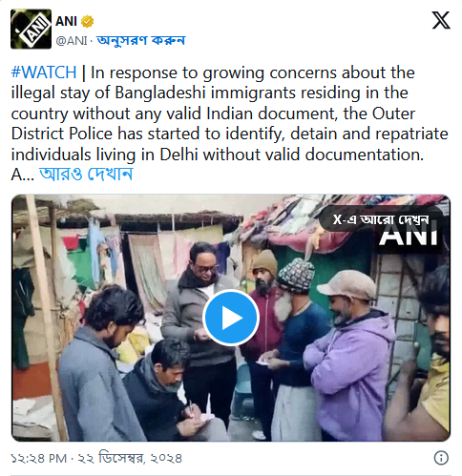Click the tweet body text paragraph
This screenshot has width=462, height=476.
coord(230,123)
